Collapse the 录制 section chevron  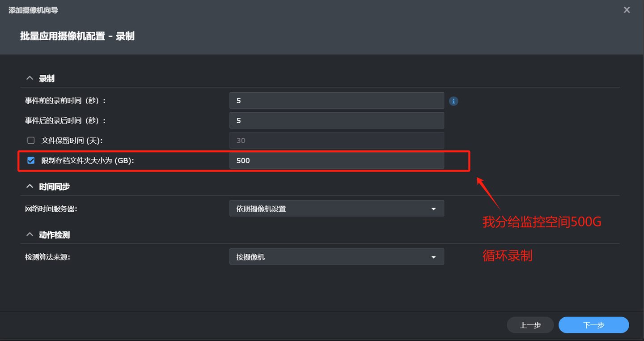pos(30,78)
